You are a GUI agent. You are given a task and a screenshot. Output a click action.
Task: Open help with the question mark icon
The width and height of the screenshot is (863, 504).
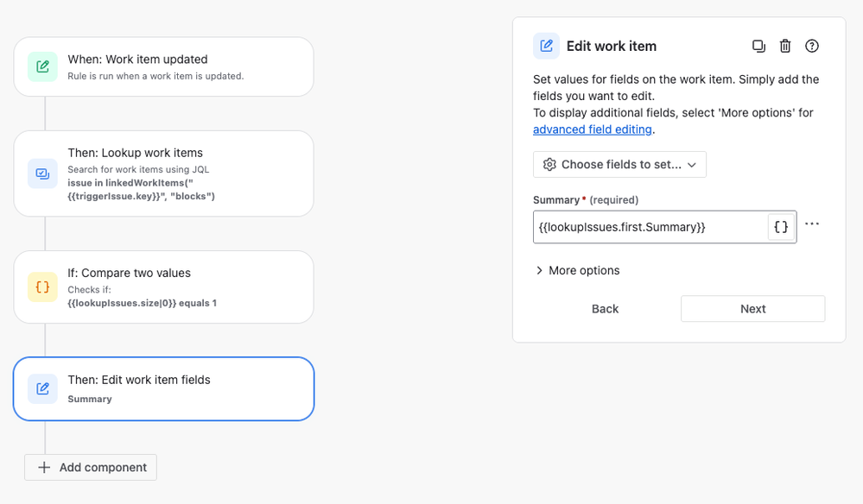[x=812, y=46]
